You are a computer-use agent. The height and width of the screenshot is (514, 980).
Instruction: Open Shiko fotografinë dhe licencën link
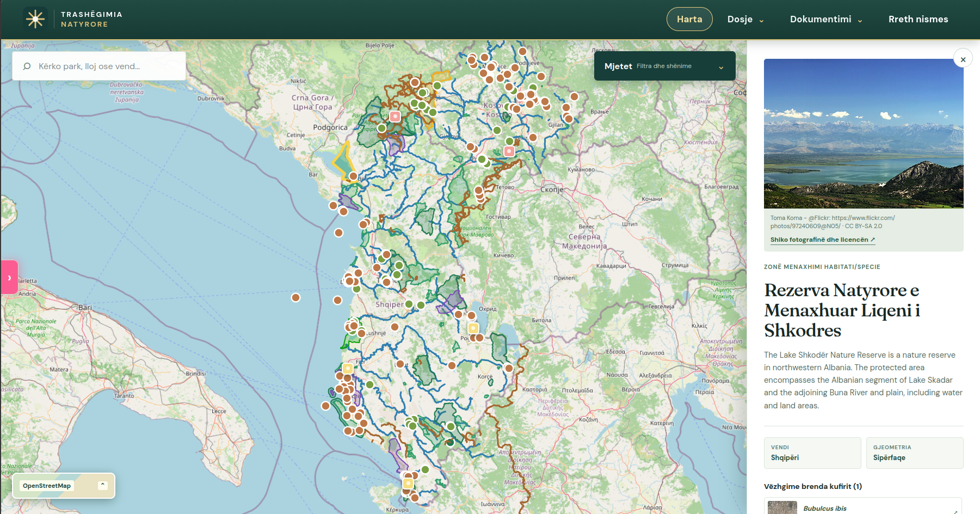(823, 240)
